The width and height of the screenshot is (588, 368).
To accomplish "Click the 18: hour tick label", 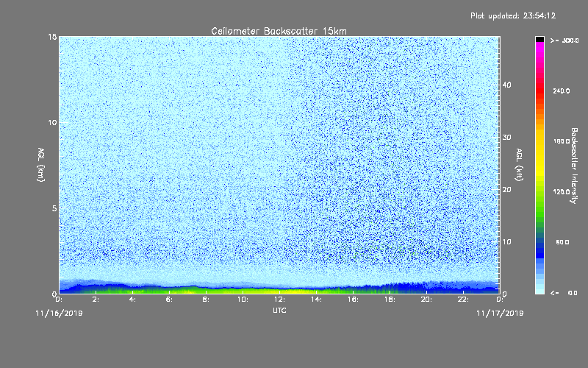I will coord(390,300).
